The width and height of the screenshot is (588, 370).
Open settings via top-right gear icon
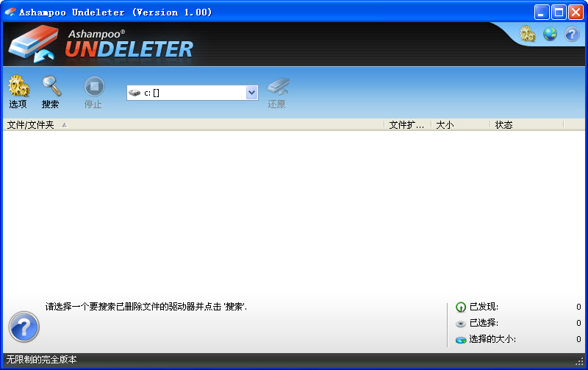tap(527, 34)
